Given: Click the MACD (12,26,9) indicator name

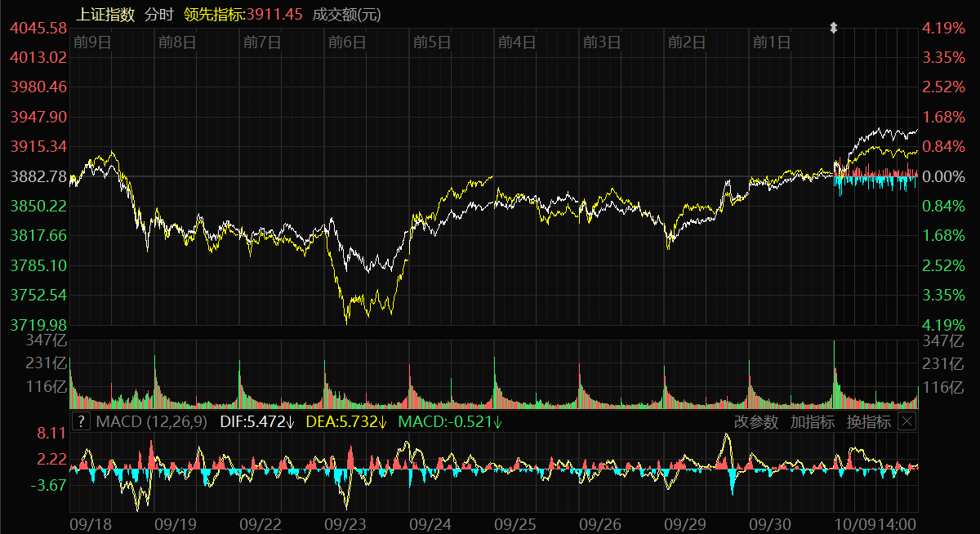Looking at the screenshot, I should pos(152,421).
